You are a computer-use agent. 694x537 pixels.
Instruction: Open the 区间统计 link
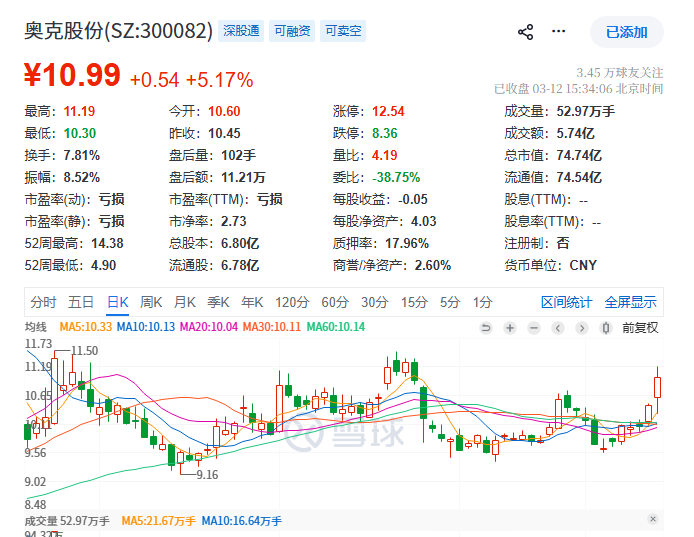[567, 302]
